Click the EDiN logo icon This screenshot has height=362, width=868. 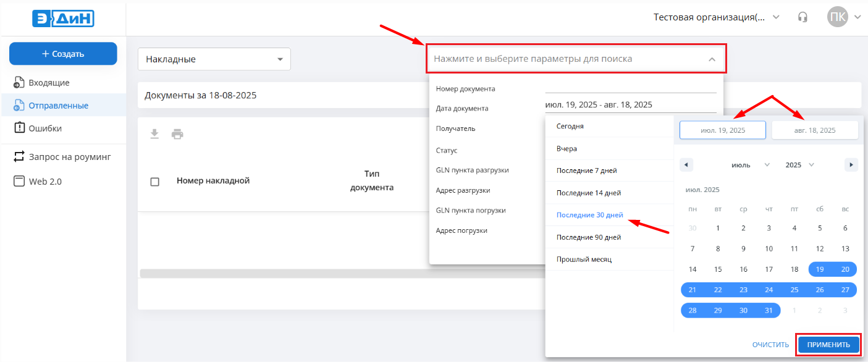tap(63, 18)
